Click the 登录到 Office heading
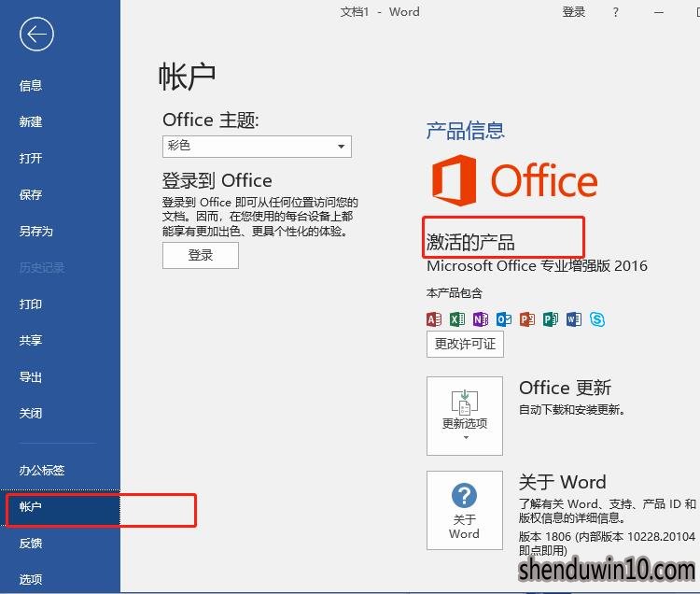The width and height of the screenshot is (700, 594). click(x=217, y=181)
